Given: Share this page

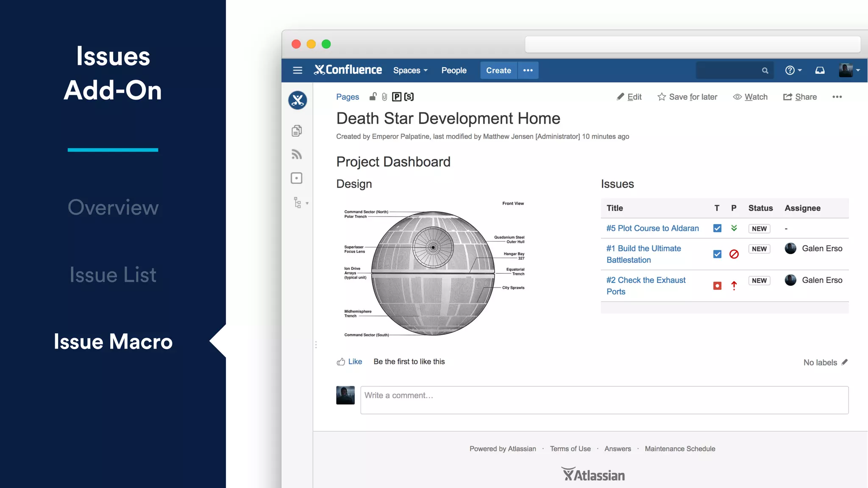Looking at the screenshot, I should (800, 97).
